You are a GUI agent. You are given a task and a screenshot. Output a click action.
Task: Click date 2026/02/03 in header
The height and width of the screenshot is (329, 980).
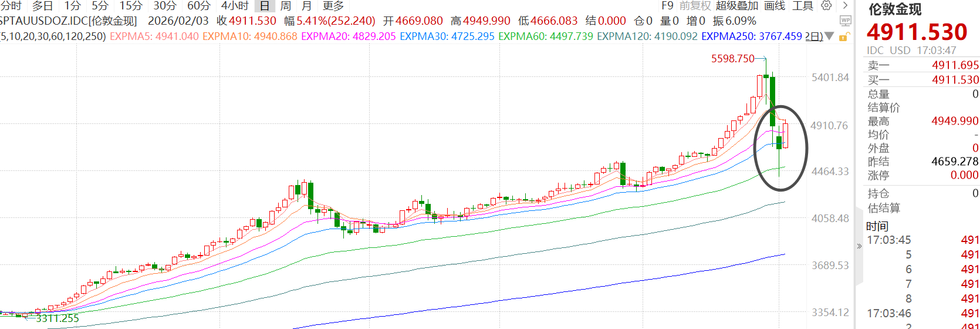178,21
